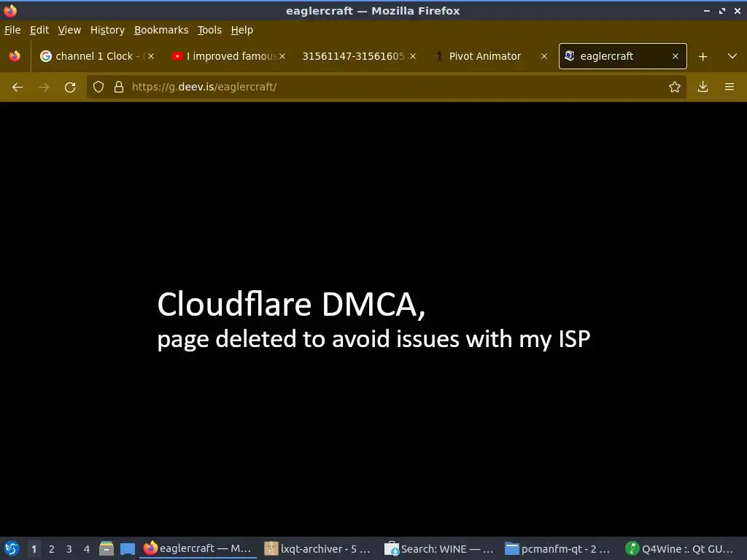
Task: Launch file manager from panel quicklaunch
Action: point(107,548)
